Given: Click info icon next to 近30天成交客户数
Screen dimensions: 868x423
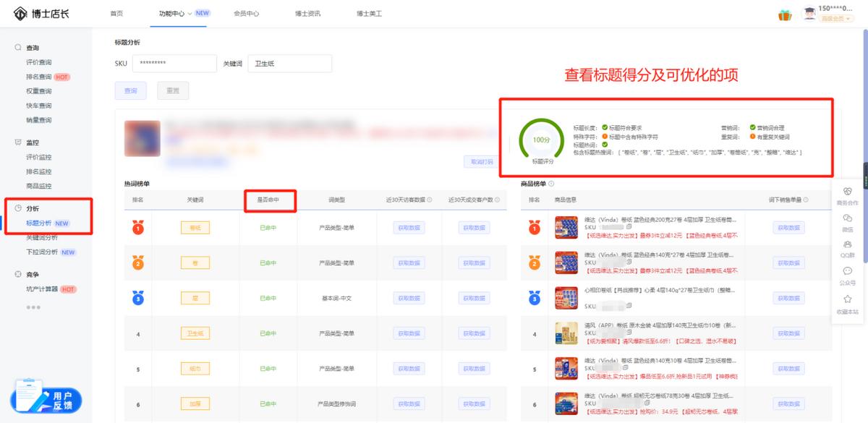Looking at the screenshot, I should [x=495, y=200].
